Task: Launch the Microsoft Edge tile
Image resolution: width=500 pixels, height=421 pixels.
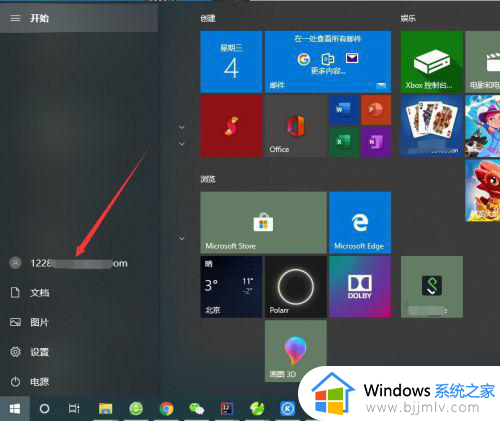Action: 360,222
